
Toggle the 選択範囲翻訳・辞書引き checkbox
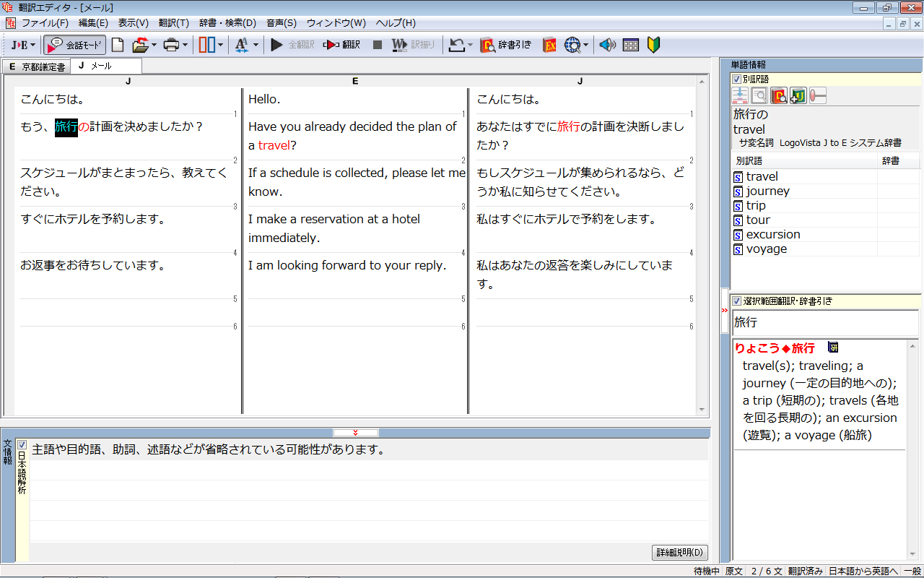click(x=736, y=301)
